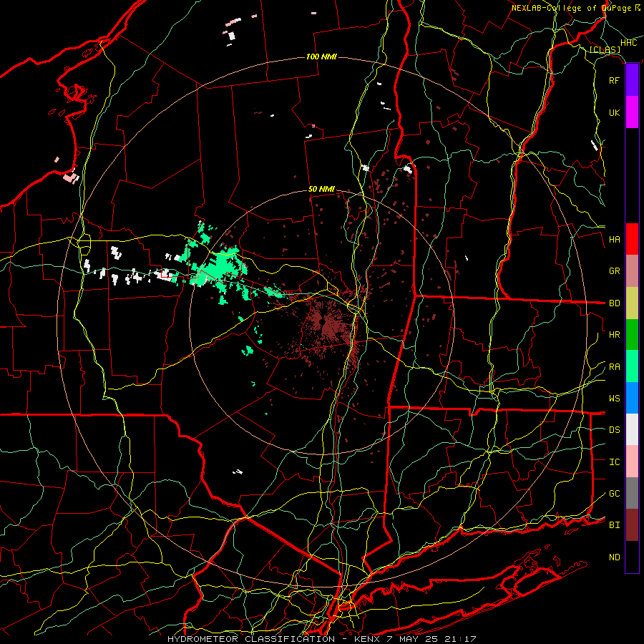Click the GC gray legend swatch
Image resolution: width=644 pixels, height=644 pixels.
632,493
